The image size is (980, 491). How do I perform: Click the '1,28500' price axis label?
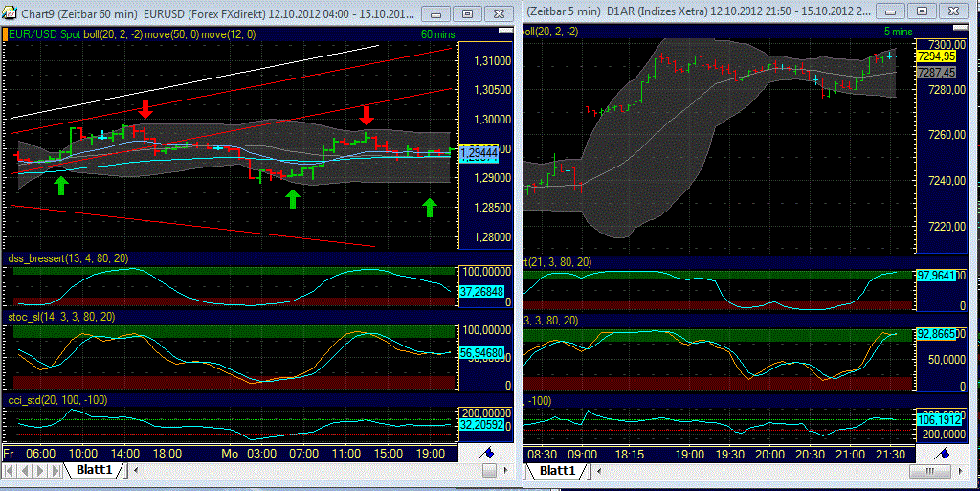[x=493, y=208]
